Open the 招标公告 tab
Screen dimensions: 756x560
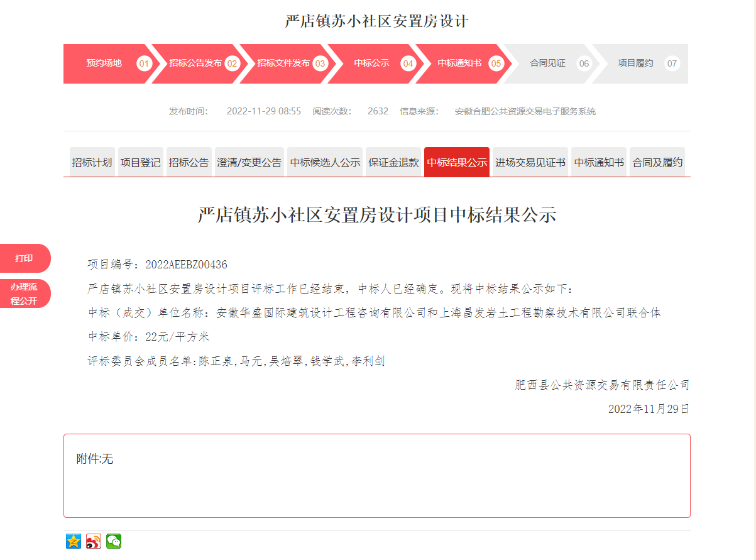(x=189, y=162)
